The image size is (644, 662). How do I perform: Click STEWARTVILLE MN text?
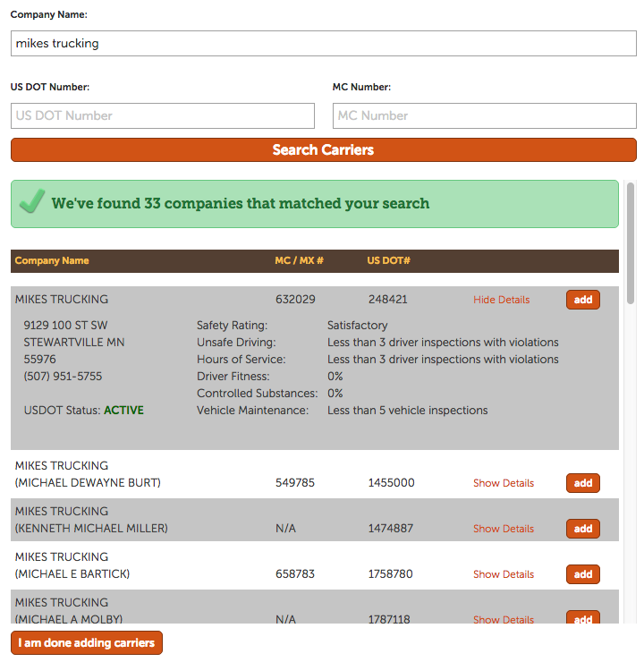pyautogui.click(x=74, y=342)
